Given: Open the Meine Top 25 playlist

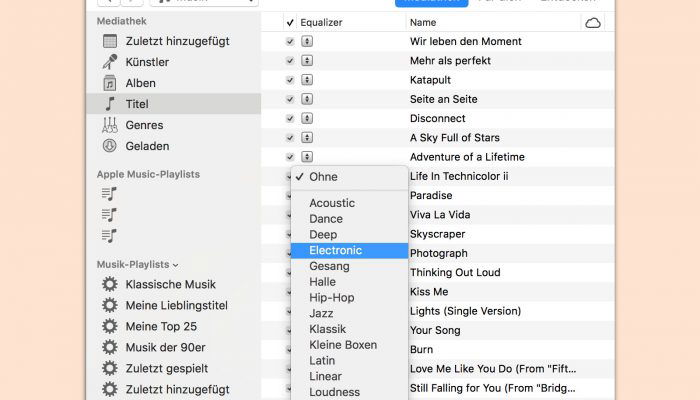Looking at the screenshot, I should tap(161, 326).
